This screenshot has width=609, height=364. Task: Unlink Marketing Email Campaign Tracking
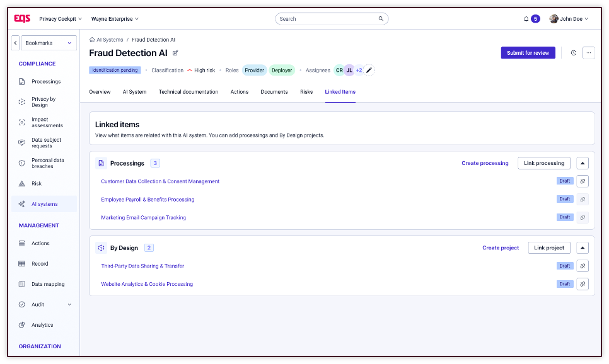[582, 217]
